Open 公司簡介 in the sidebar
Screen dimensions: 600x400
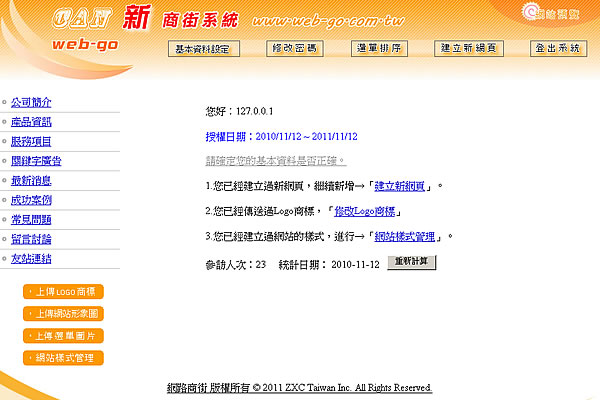tap(31, 102)
